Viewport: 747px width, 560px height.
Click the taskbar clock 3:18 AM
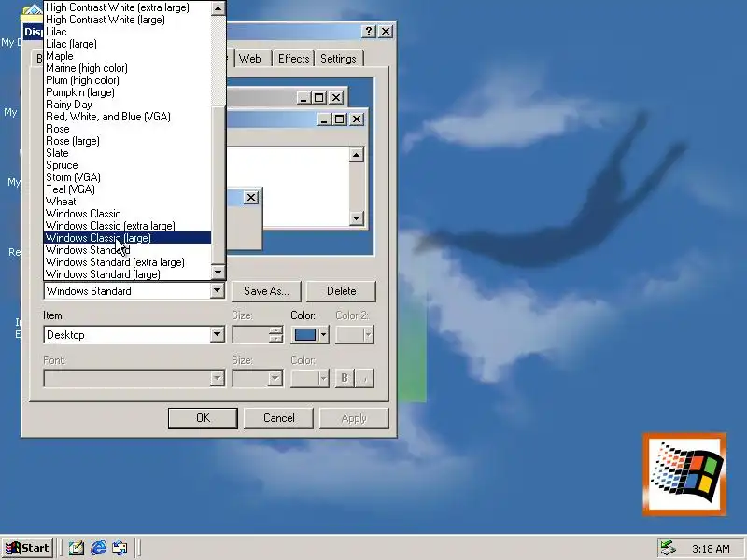tap(711, 549)
